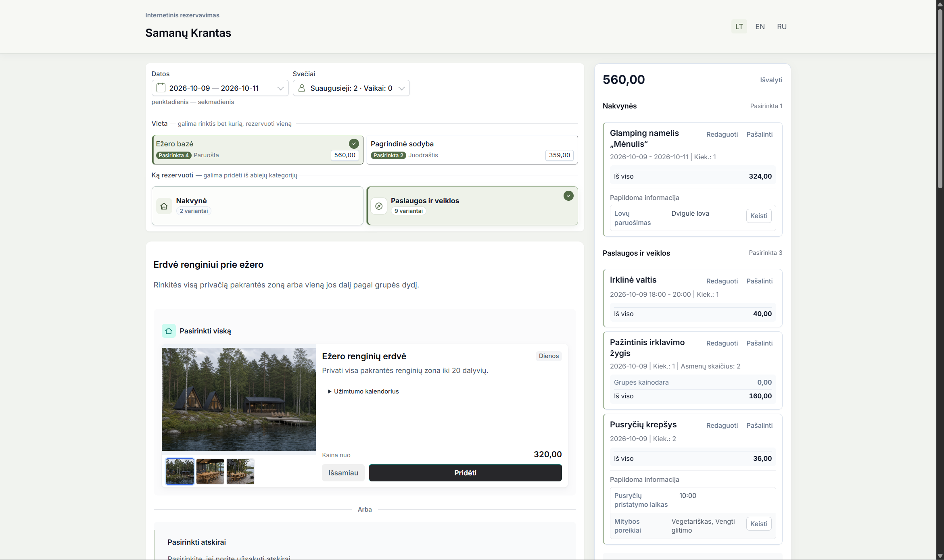Select the Pagrindinė sodyba location card

coord(472,150)
